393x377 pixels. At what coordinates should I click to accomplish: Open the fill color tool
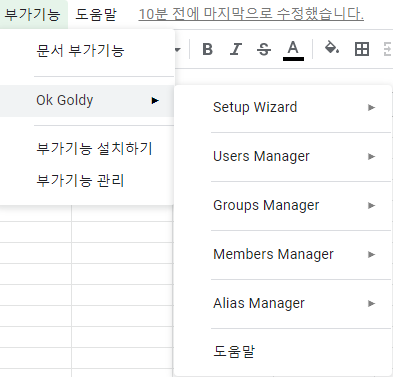point(332,49)
